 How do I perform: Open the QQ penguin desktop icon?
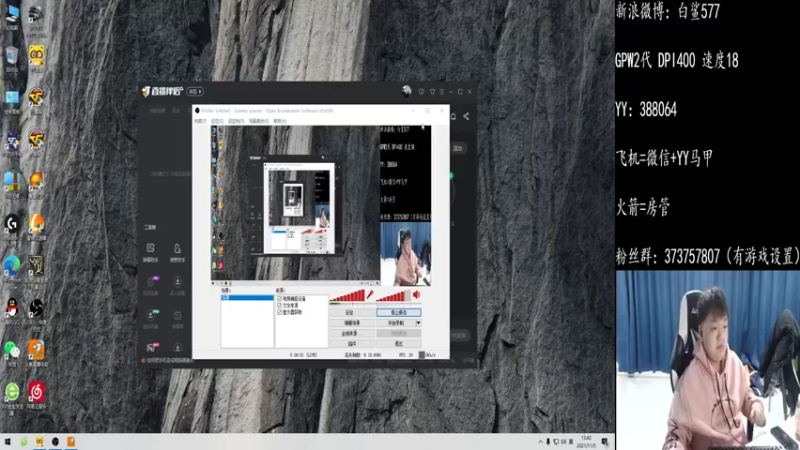[x=12, y=310]
